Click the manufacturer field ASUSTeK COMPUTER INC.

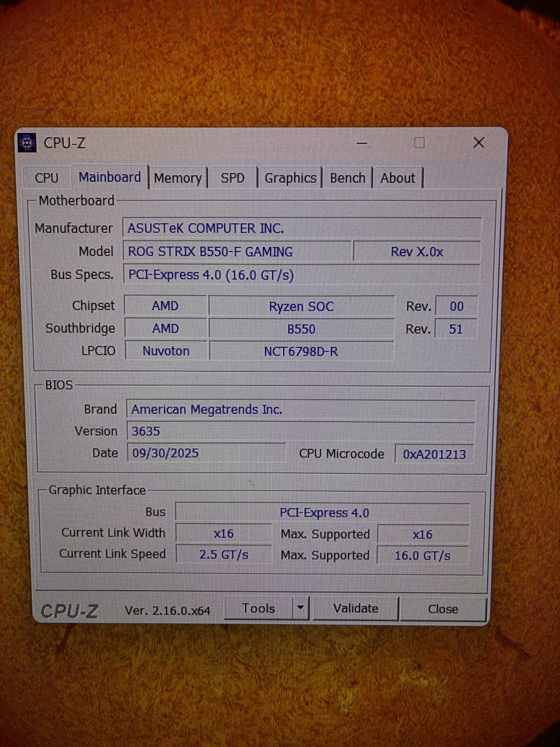[302, 228]
